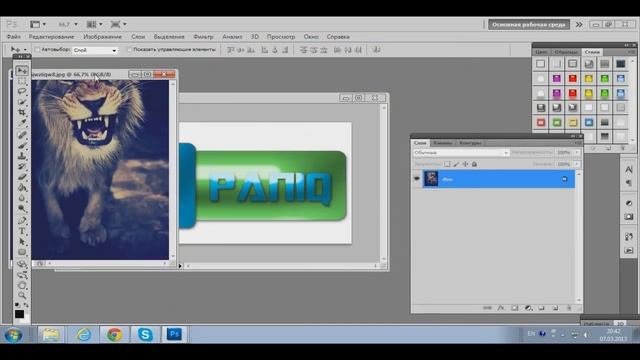Select the Dodge tool
The image size is (640, 360).
pos(22,209)
